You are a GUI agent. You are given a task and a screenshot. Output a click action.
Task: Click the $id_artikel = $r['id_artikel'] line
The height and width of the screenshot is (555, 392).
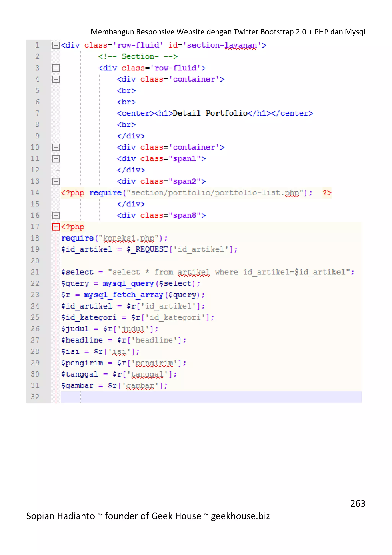pos(133,306)
